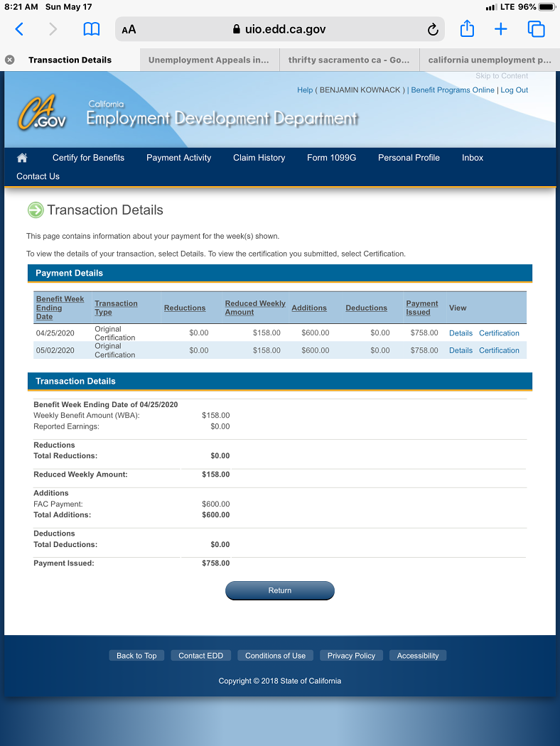
Task: Switch to Unemployment Appeals tab
Action: pyautogui.click(x=208, y=60)
